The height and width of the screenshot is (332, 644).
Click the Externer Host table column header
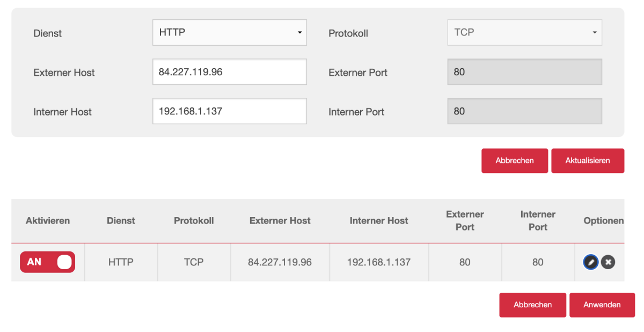[280, 221]
